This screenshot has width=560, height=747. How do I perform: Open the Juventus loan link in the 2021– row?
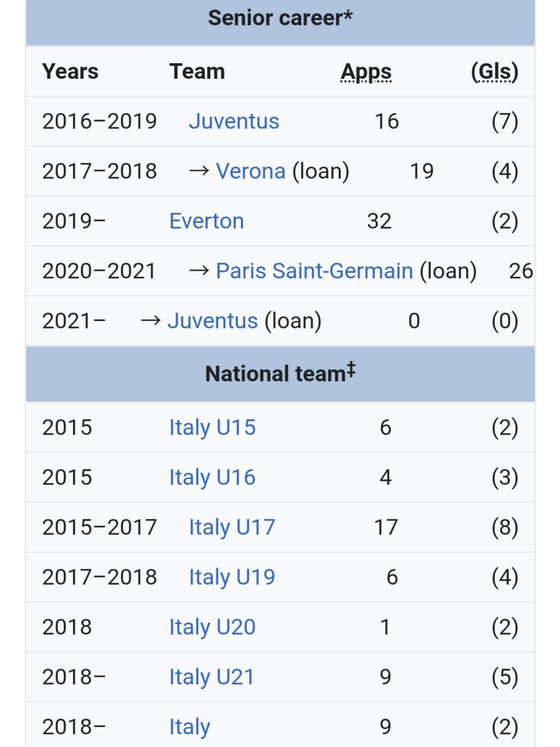tap(212, 321)
